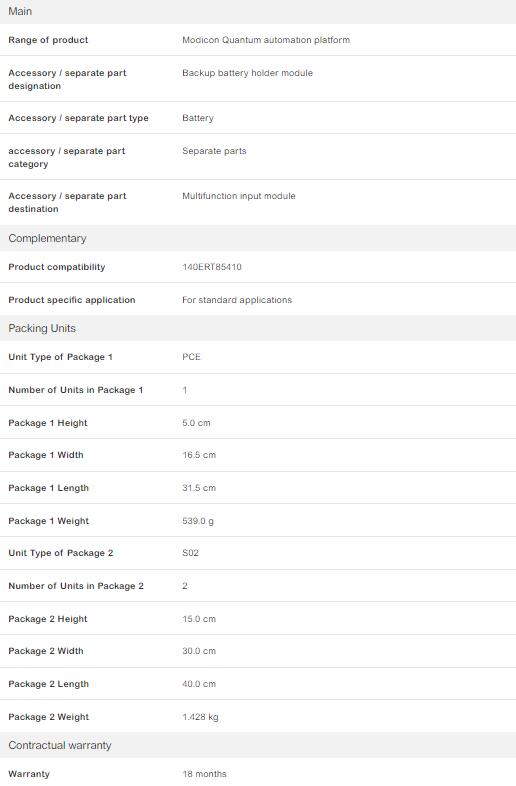The height and width of the screenshot is (786, 516).
Task: Click the Package 2 Width label
Action: (46, 651)
